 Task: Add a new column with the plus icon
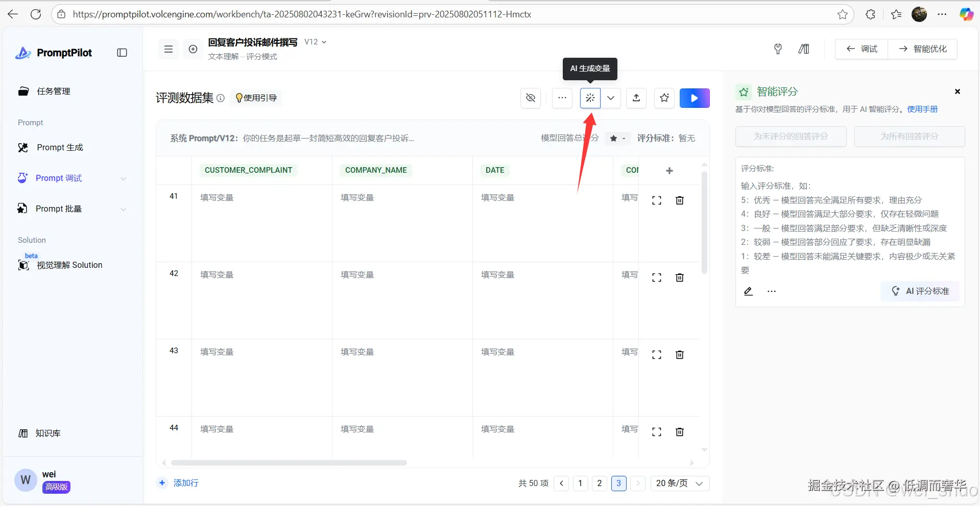point(670,171)
